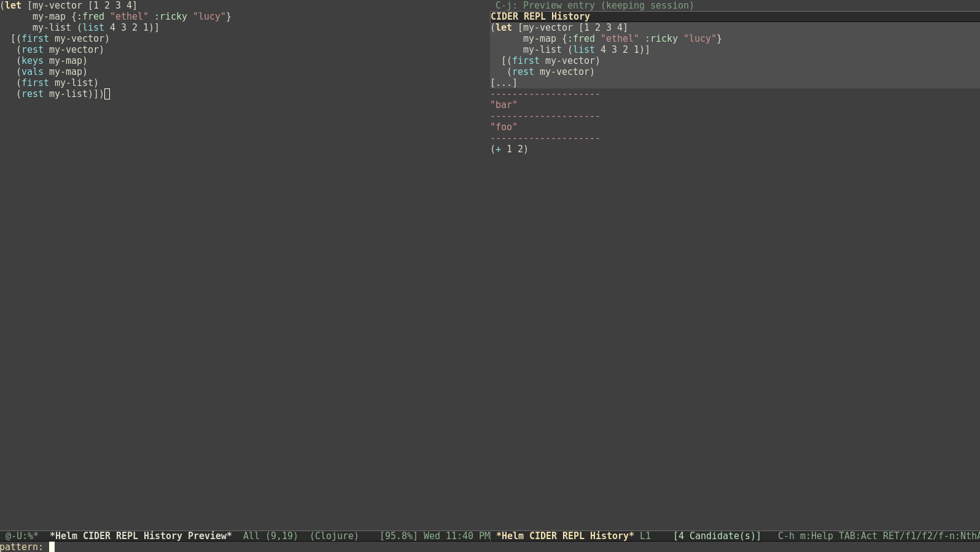Click *Helm CIDER REPL History Preview* buffer name
Screen dimensions: 980x552
pyautogui.click(x=141, y=536)
